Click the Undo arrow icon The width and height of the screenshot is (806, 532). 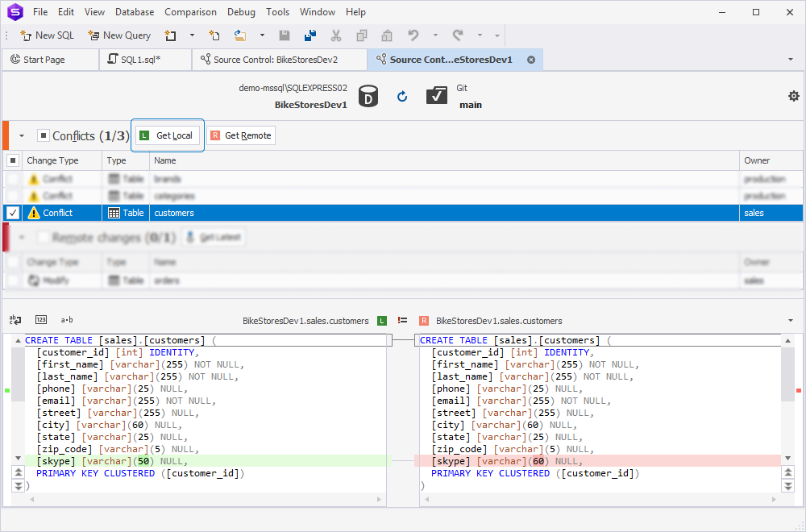pyautogui.click(x=413, y=35)
